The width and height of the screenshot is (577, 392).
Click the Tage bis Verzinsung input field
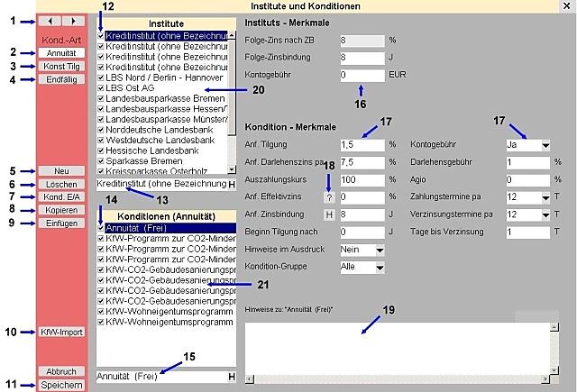(x=528, y=232)
